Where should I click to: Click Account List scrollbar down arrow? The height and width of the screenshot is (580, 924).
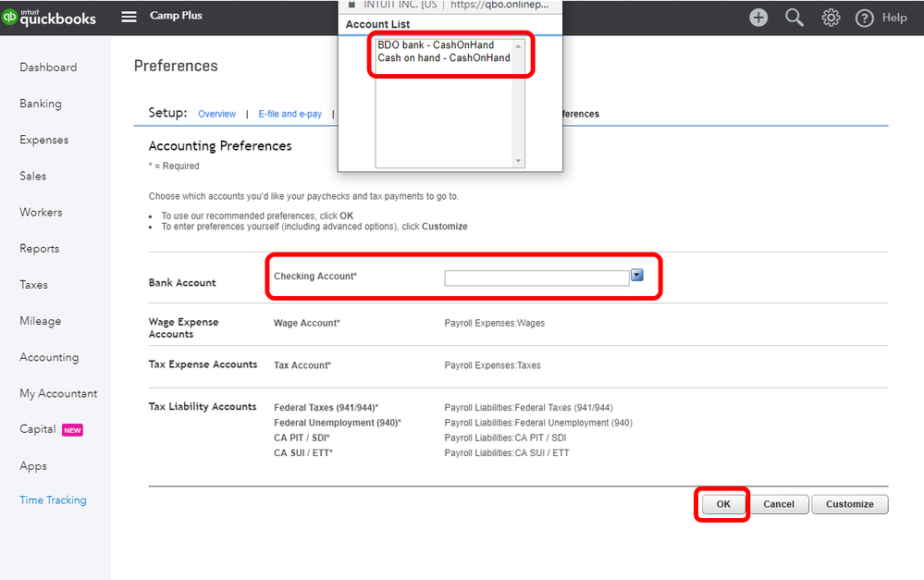(519, 161)
